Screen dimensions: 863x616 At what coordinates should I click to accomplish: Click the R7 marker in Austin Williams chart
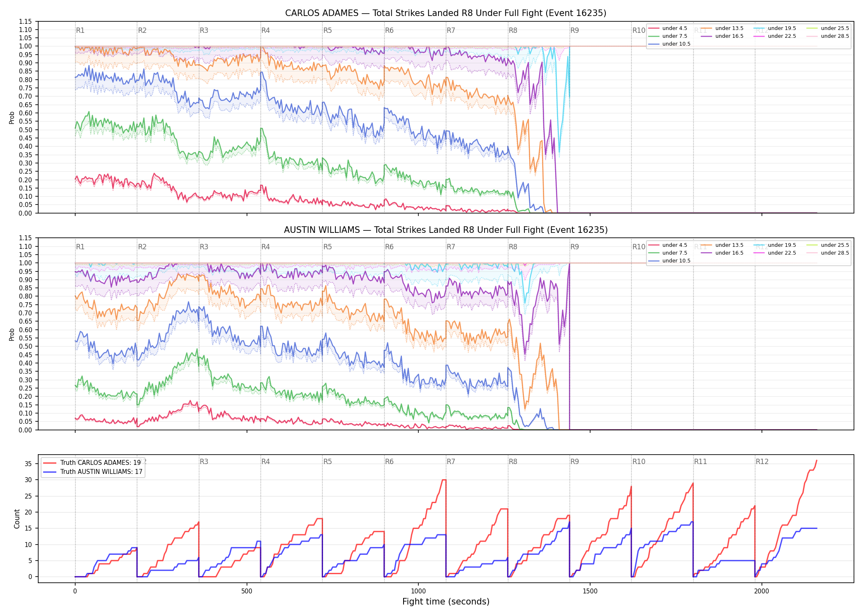point(451,247)
